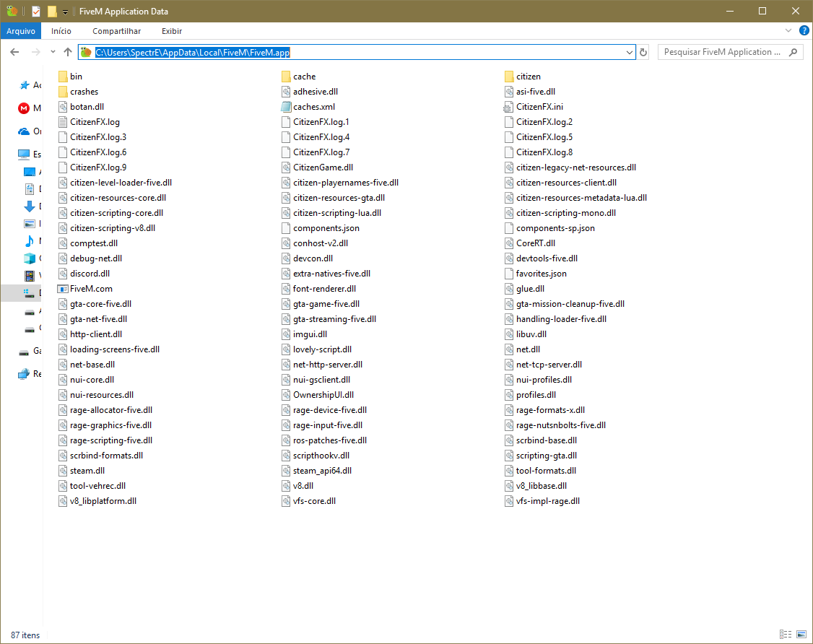Select the CitizenFX.ini settings file icon
The image size is (813, 644).
click(508, 107)
